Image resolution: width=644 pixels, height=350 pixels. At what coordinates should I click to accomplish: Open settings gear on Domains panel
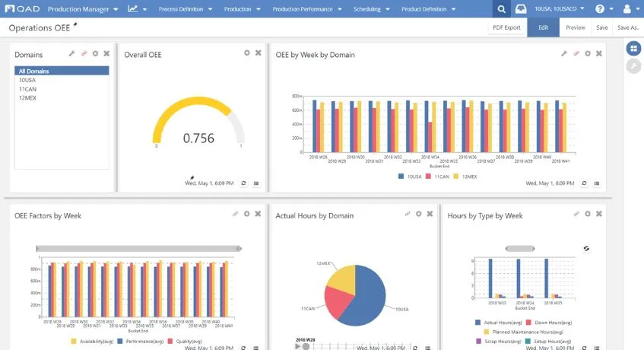pos(95,53)
